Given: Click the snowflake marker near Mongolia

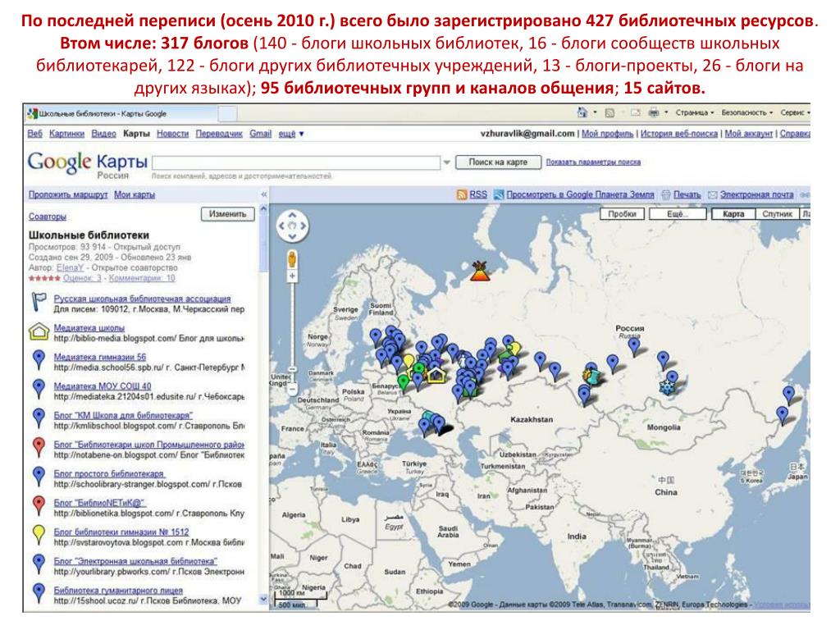Looking at the screenshot, I should [668, 387].
